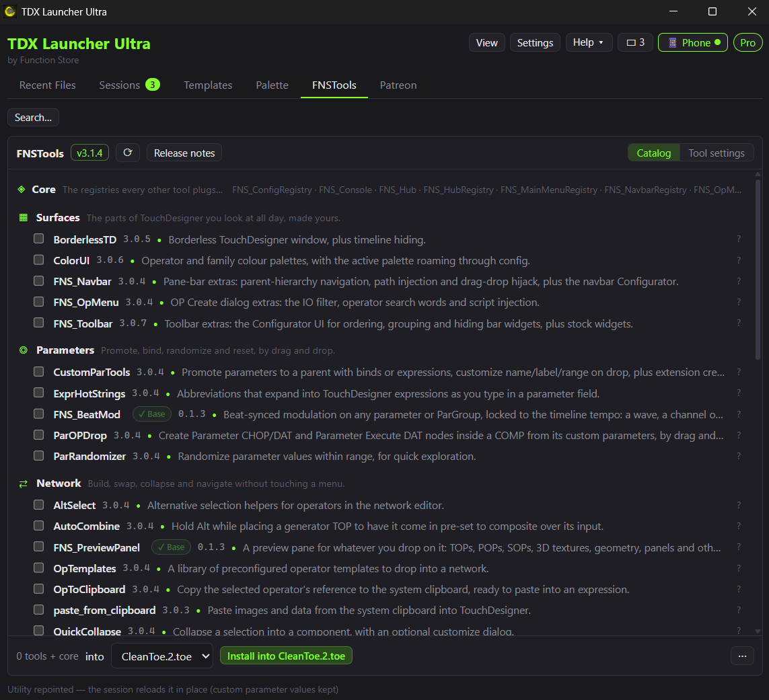Switch to the Recent Files tab
Viewport: 769px width, 700px height.
click(x=48, y=85)
